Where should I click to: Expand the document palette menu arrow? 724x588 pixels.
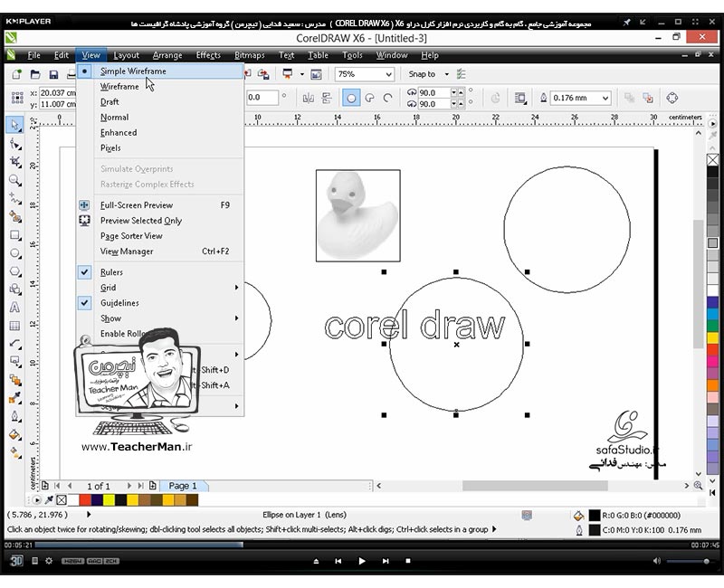pos(36,500)
